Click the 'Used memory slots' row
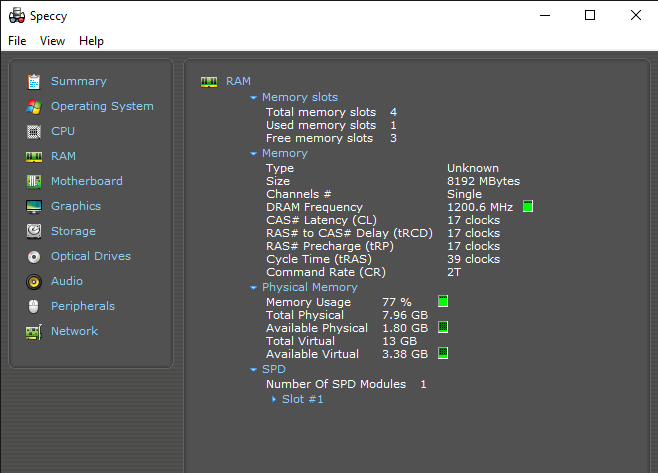The width and height of the screenshot is (658, 473). [332, 125]
